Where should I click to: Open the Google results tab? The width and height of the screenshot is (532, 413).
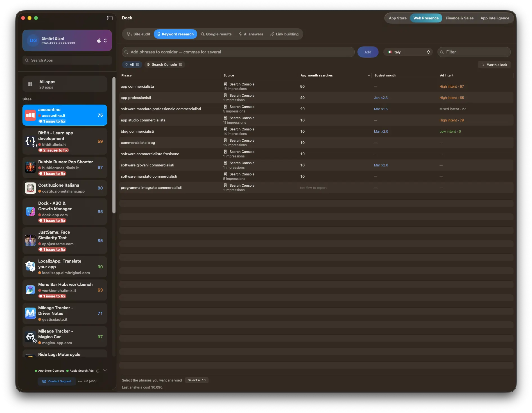coord(216,34)
